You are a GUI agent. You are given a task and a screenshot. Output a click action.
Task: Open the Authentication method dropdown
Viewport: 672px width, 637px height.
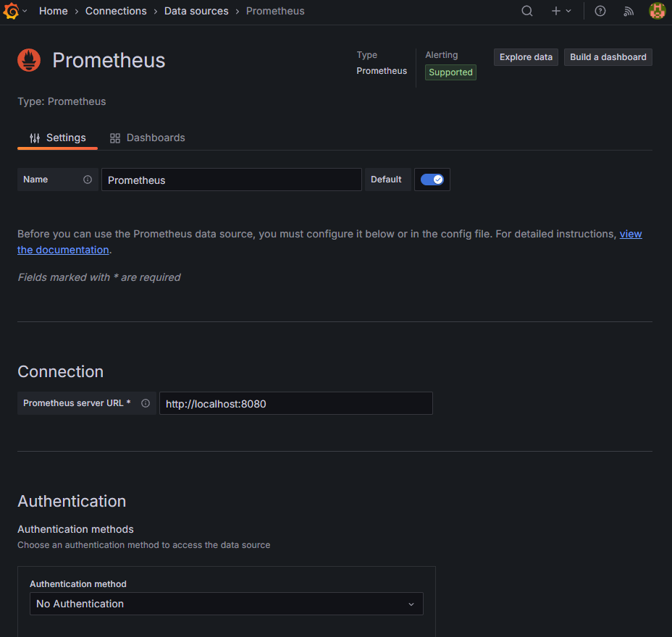click(x=226, y=604)
